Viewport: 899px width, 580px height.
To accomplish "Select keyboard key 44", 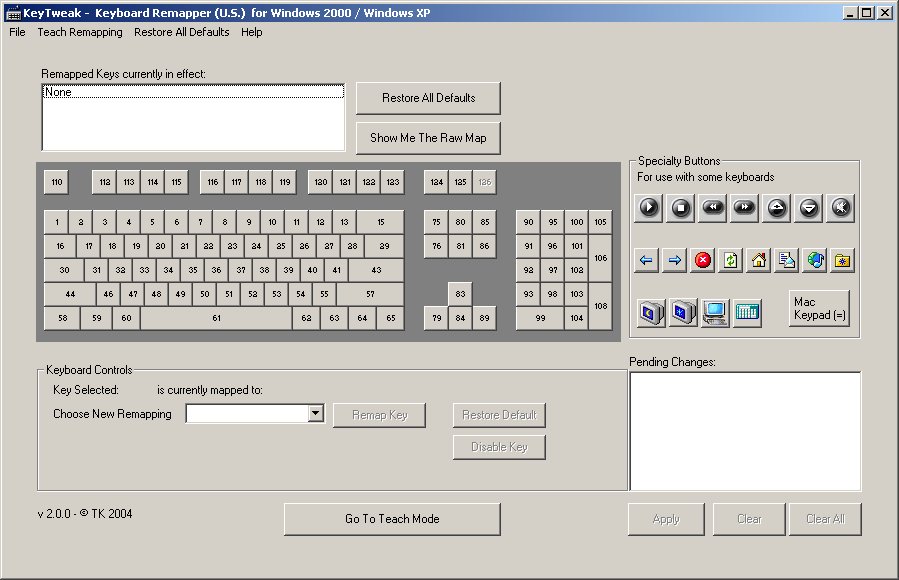I will click(x=70, y=294).
